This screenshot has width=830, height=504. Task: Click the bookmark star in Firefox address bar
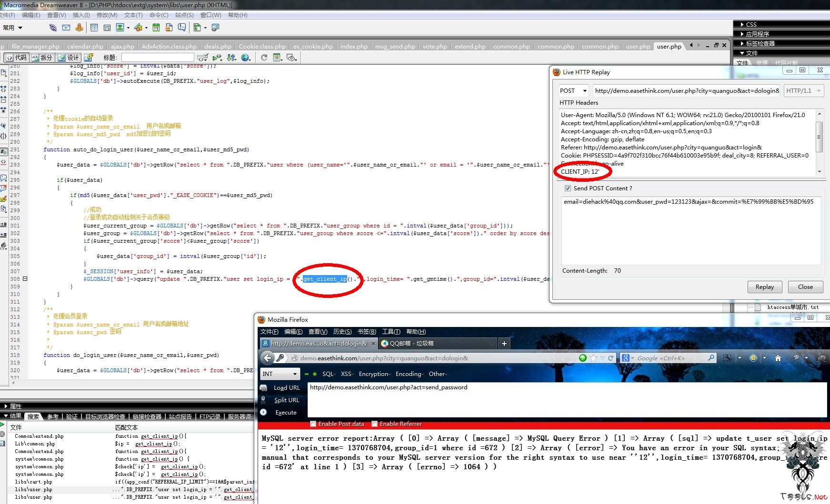click(x=593, y=358)
